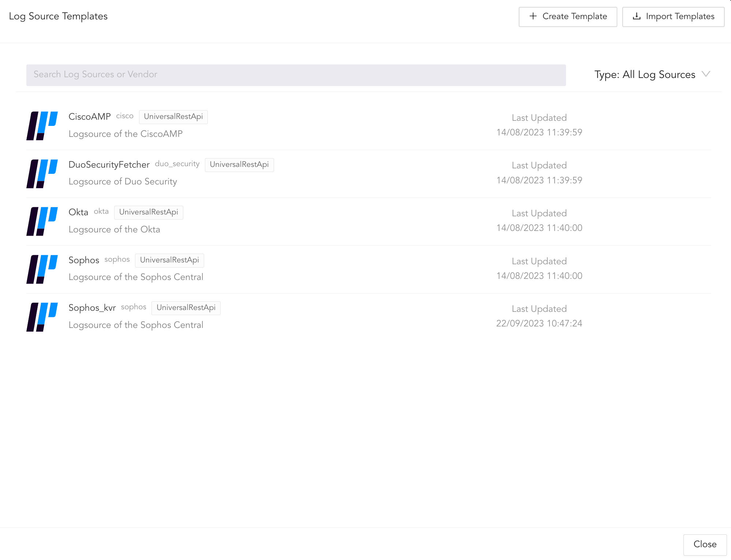Click the UniversalRestApi badge on CiscoAMP
Screen dimensions: 731x560
173,117
